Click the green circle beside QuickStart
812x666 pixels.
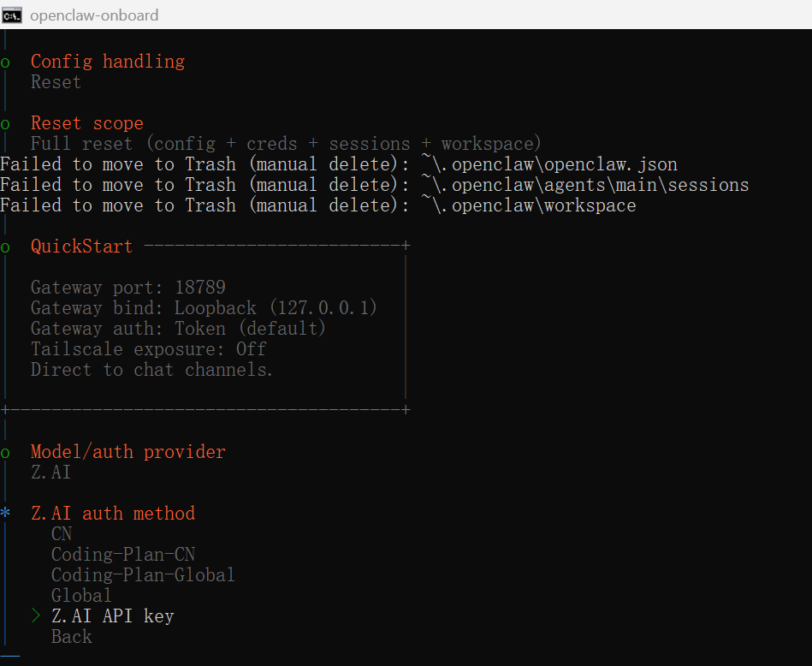[5, 247]
